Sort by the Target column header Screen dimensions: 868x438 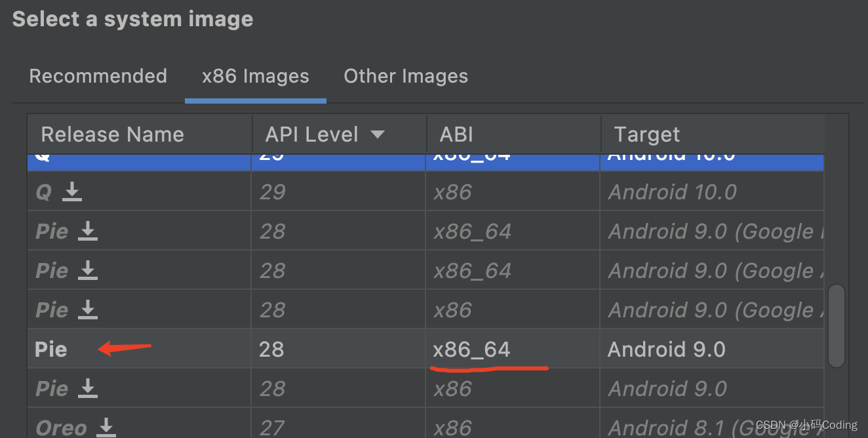646,134
